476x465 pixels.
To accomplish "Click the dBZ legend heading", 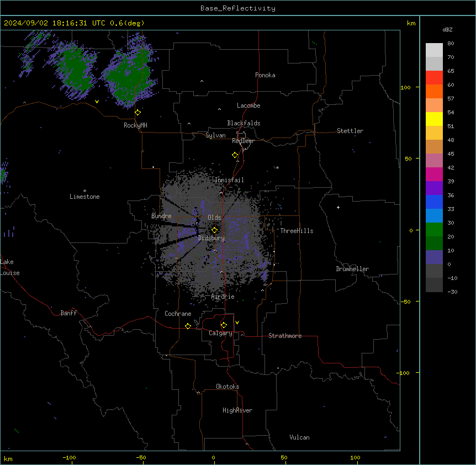I will click(x=447, y=29).
